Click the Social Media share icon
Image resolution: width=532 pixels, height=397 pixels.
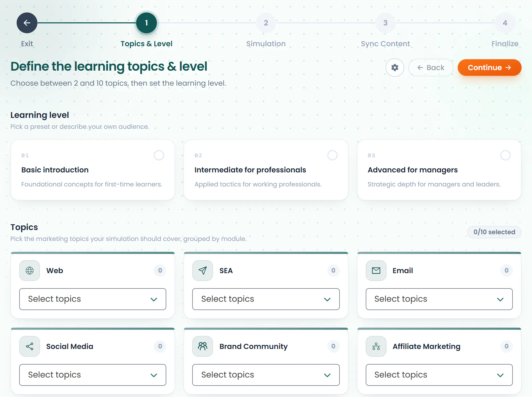pos(30,346)
